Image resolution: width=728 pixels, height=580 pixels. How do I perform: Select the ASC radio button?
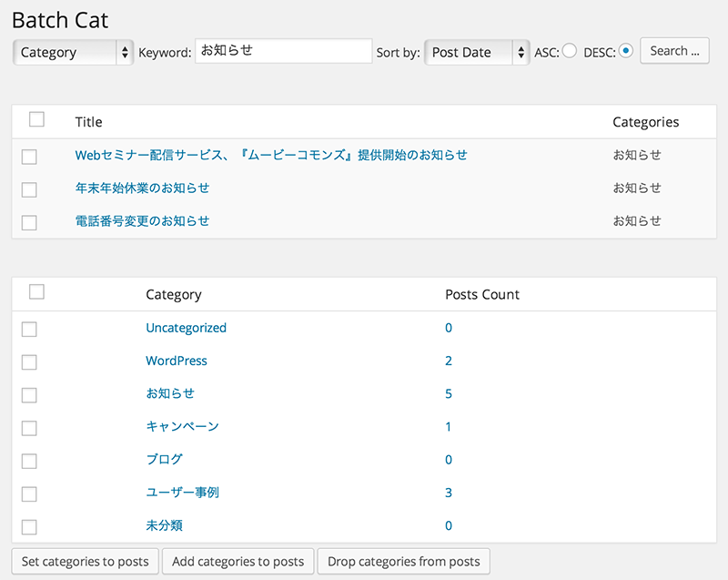tap(570, 51)
